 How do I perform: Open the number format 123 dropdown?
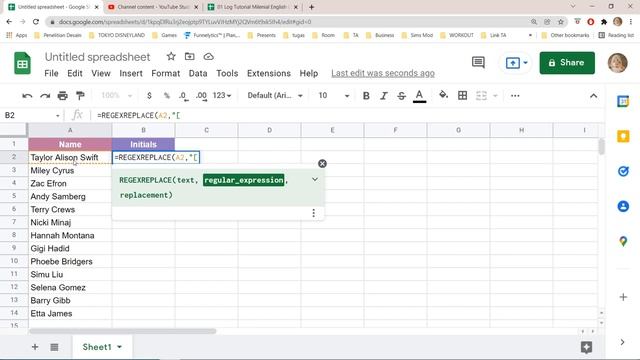coord(222,96)
